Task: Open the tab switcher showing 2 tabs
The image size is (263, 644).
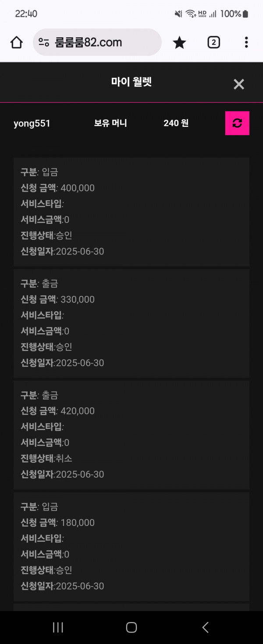Action: 213,42
